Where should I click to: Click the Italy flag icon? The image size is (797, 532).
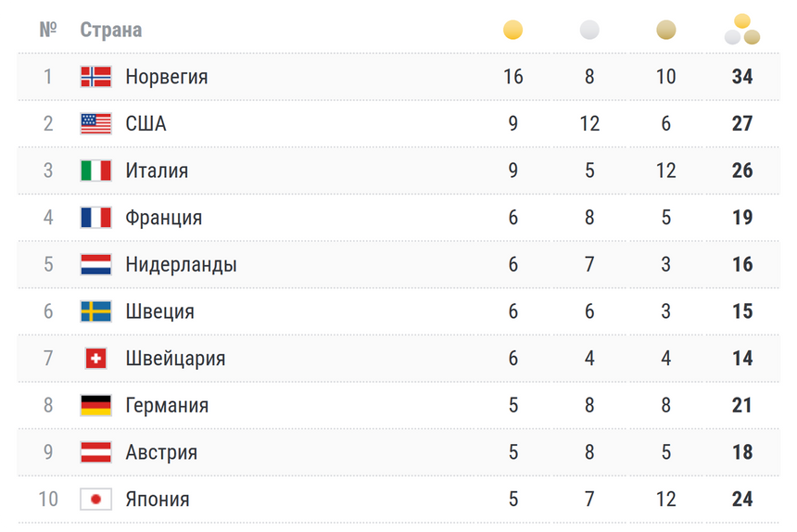[95, 171]
